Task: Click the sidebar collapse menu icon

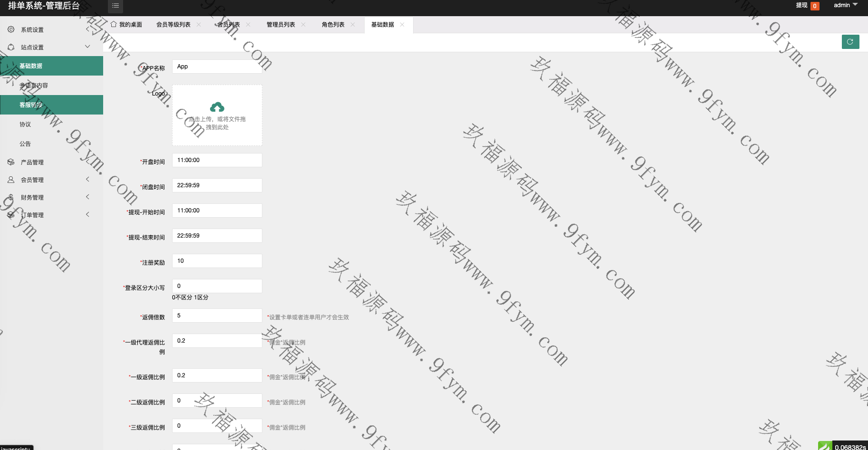Action: [x=116, y=6]
